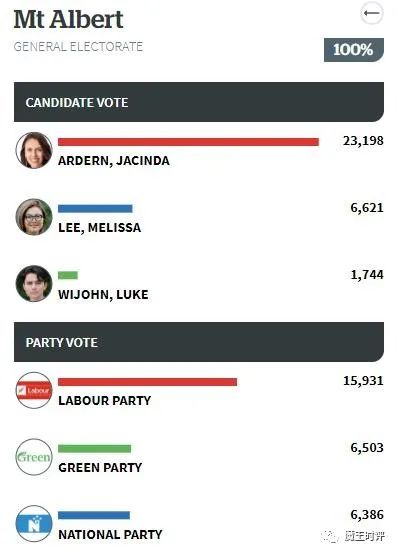Click the WIJOHN, LUKE name
Screen dimensions: 397x554
point(103,294)
